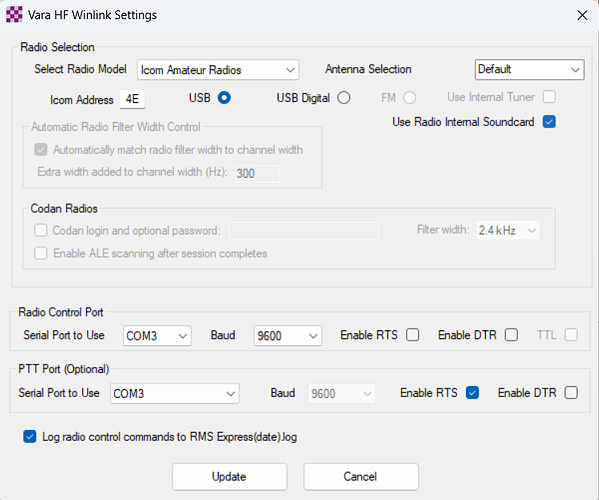Click the Vara HF Winlink app icon

point(14,15)
